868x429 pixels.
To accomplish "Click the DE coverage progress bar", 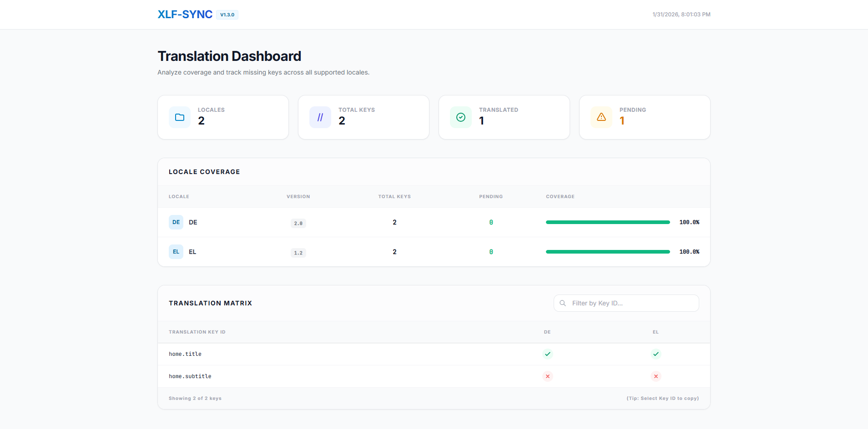I will [608, 222].
